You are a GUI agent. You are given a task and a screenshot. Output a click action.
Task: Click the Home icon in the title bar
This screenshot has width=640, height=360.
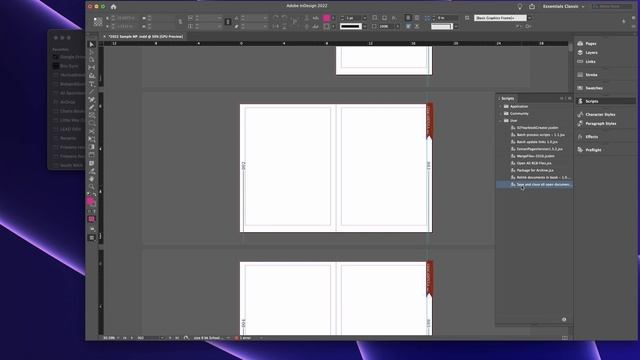tap(113, 7)
